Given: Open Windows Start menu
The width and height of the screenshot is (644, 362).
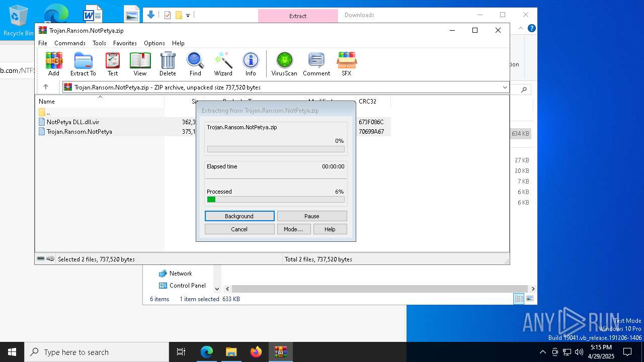Looking at the screenshot, I should click(12, 352).
